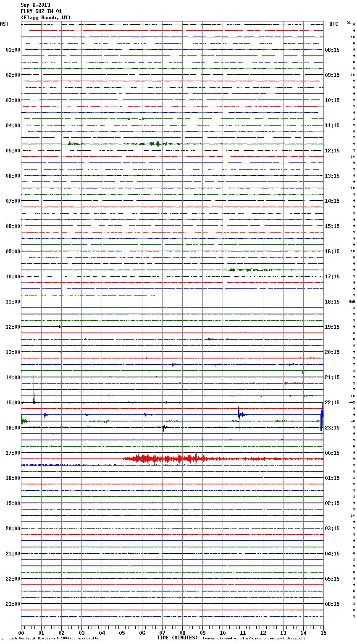This screenshot has height=644, width=357.
Task: Click minute 15 on the bottom axis
Action: (x=323, y=633)
